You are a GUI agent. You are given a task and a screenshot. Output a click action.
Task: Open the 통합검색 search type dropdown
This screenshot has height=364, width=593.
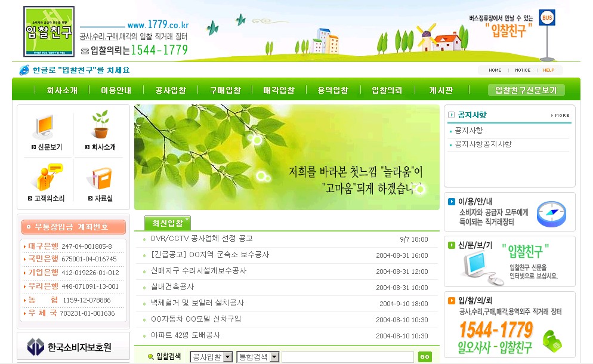point(258,357)
